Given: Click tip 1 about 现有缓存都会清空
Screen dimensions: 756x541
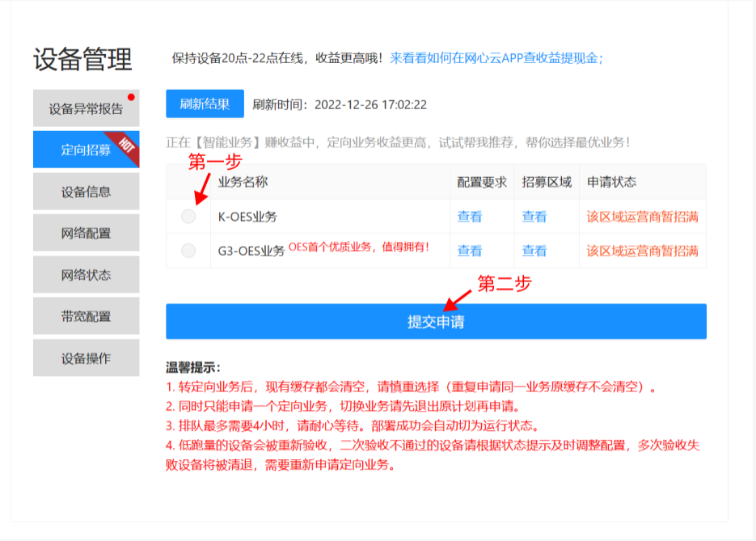Looking at the screenshot, I should point(411,387).
